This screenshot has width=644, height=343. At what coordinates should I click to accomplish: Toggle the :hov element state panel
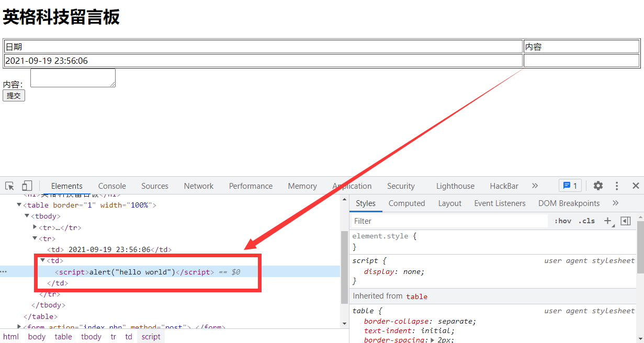563,221
